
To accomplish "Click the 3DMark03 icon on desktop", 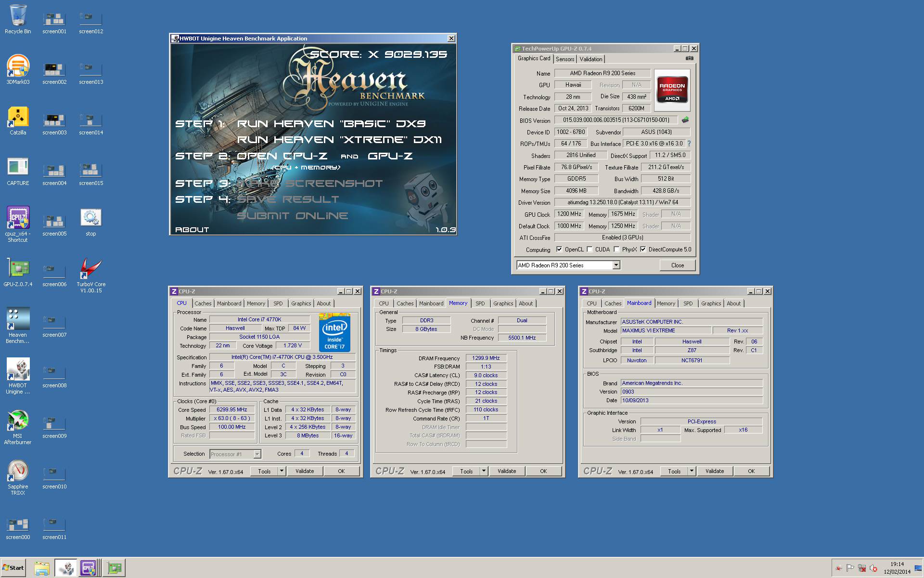I will (17, 67).
